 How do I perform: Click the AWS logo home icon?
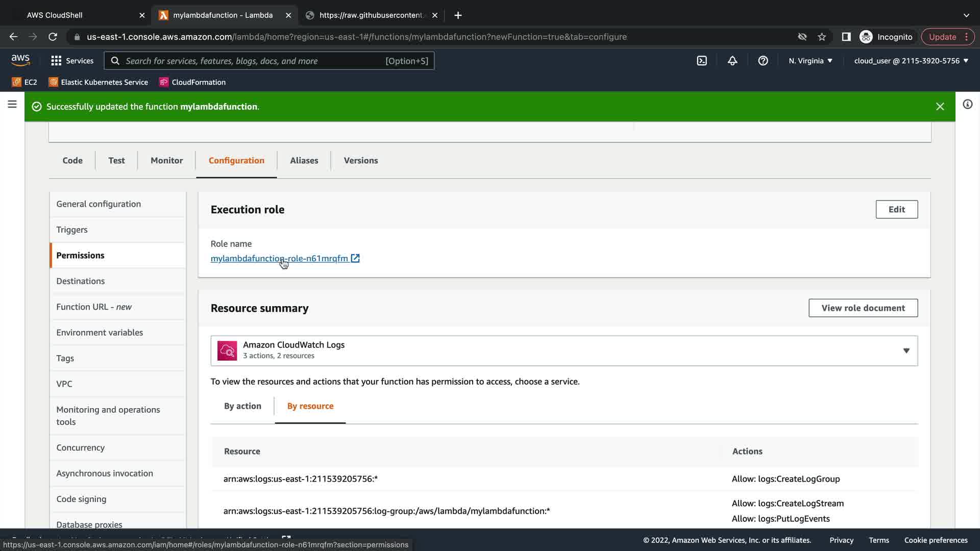click(20, 60)
